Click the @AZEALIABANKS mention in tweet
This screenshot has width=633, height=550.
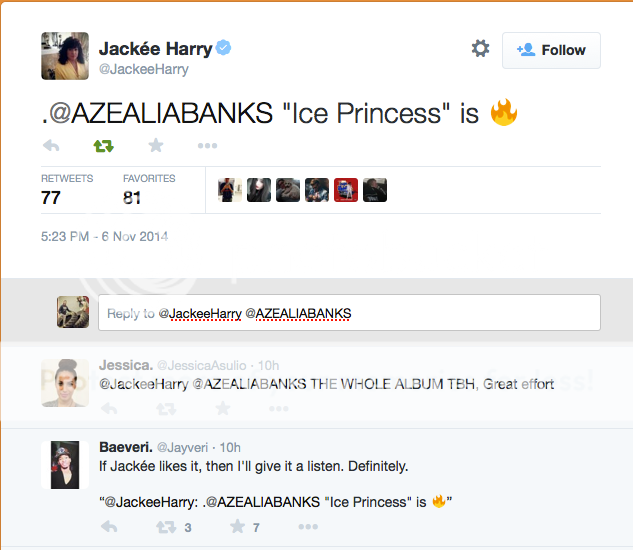coord(162,114)
